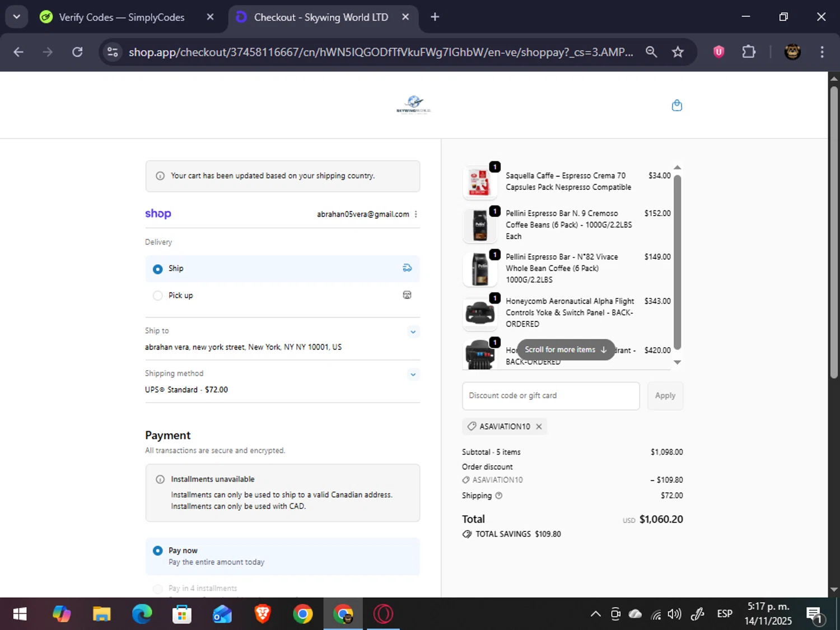
Task: Open the tab search dropdown arrow
Action: (x=17, y=17)
